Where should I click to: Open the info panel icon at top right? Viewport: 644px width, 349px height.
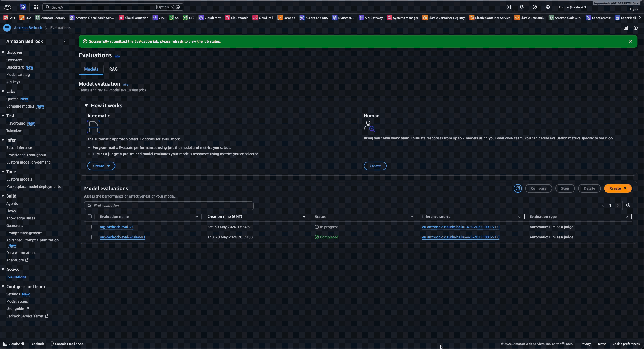[636, 28]
